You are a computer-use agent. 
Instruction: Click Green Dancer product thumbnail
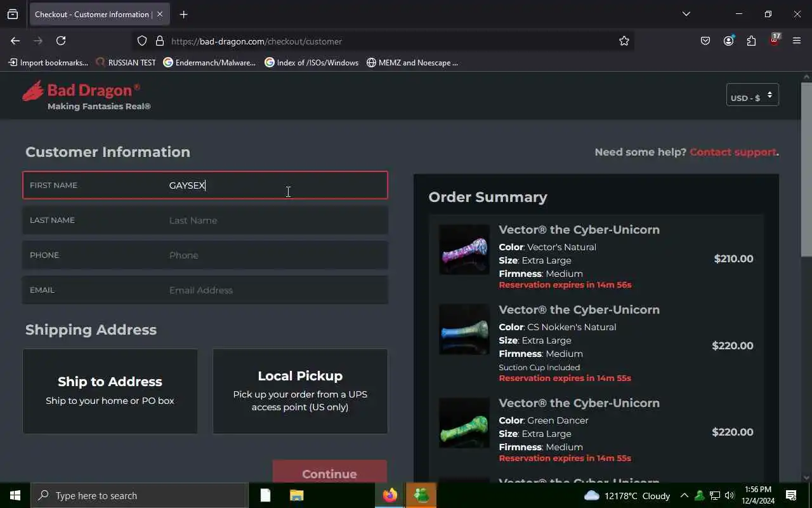coord(464,423)
